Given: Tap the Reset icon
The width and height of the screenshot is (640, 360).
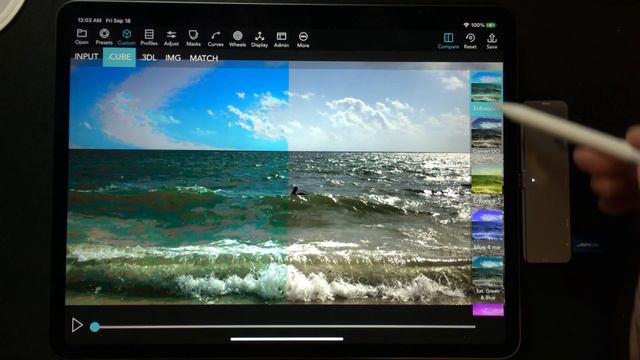Looking at the screenshot, I should (x=470, y=41).
